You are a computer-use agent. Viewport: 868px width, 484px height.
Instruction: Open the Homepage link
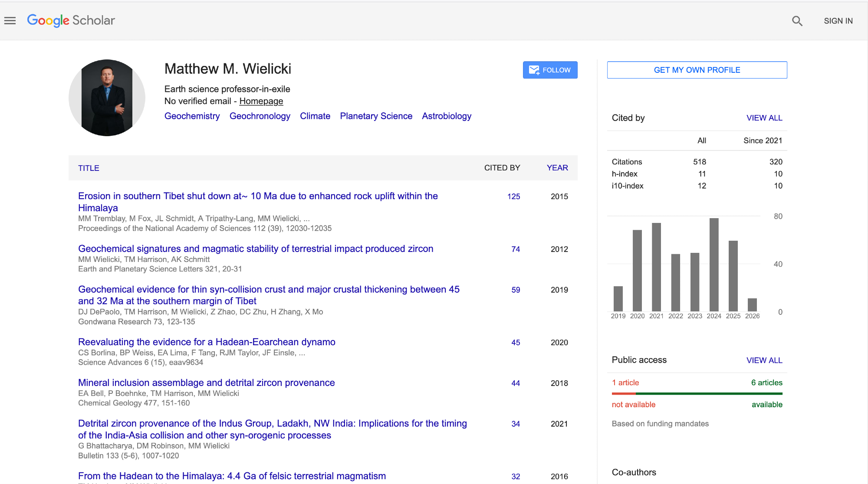click(261, 101)
